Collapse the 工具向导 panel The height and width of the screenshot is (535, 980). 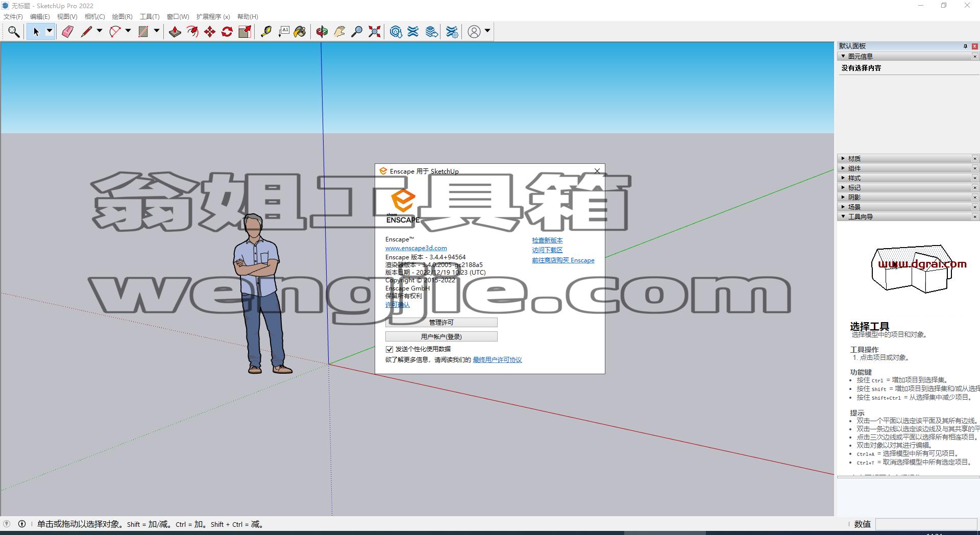pos(843,216)
